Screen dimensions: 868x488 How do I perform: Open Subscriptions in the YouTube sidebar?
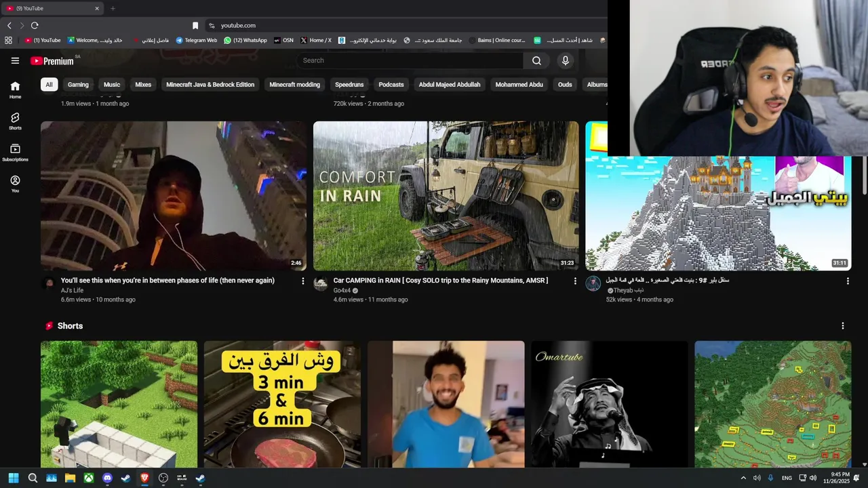click(x=15, y=152)
